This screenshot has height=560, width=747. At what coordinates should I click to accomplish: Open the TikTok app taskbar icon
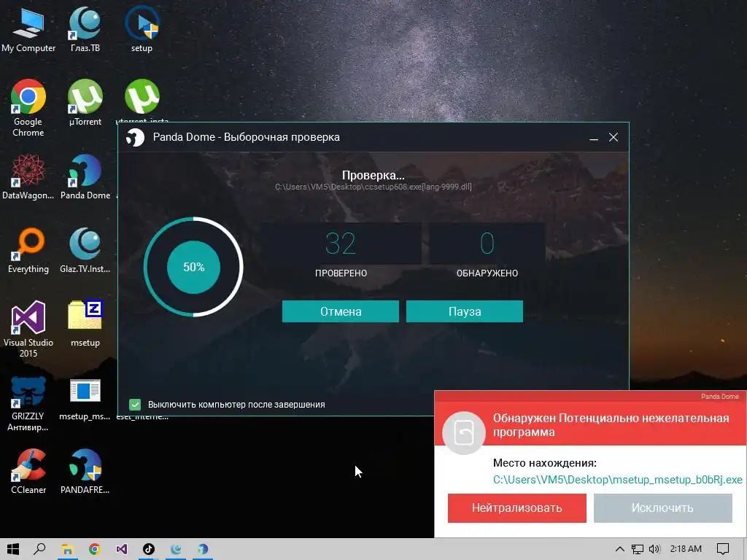click(x=149, y=549)
